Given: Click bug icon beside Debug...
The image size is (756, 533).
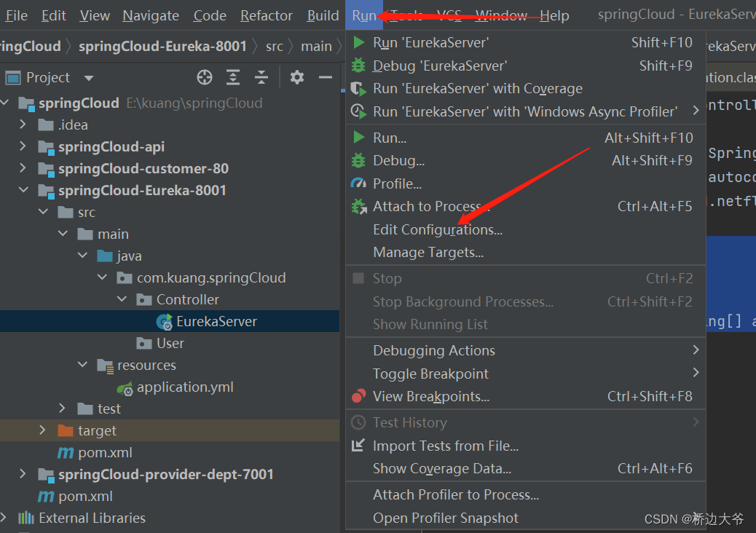Looking at the screenshot, I should [358, 160].
